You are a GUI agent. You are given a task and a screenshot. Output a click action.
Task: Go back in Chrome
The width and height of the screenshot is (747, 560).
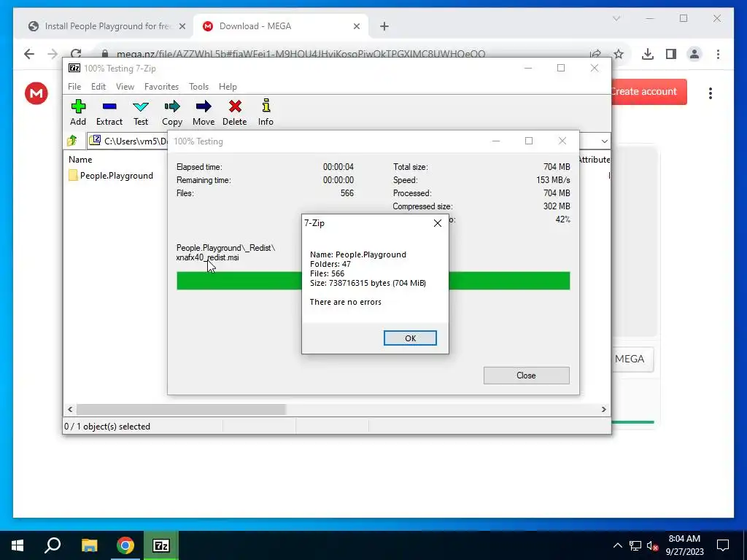(x=29, y=54)
